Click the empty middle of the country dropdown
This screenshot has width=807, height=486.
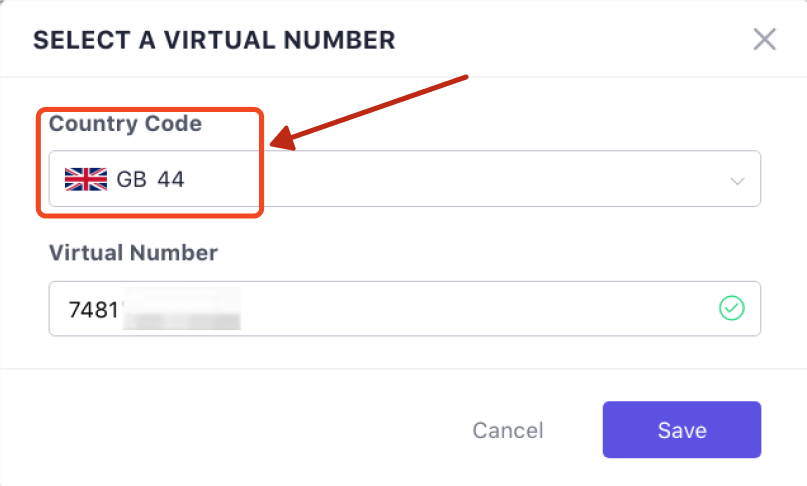point(480,179)
